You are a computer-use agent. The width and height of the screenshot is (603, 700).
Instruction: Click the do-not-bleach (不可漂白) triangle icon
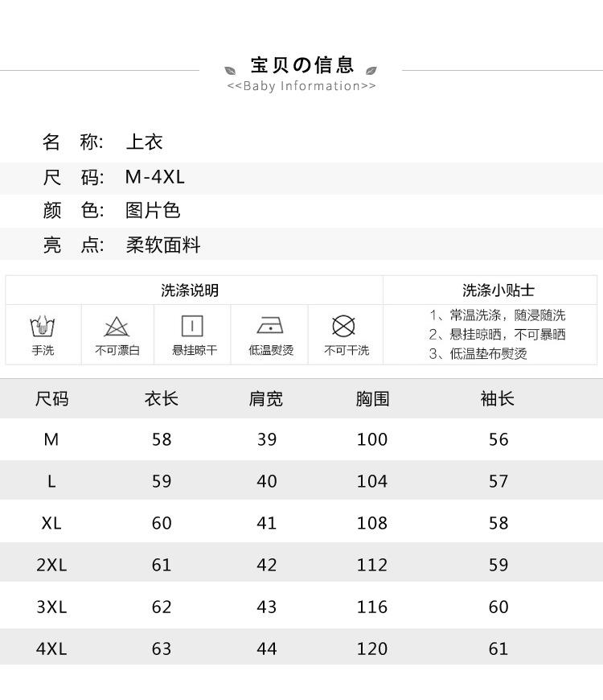pyautogui.click(x=117, y=327)
